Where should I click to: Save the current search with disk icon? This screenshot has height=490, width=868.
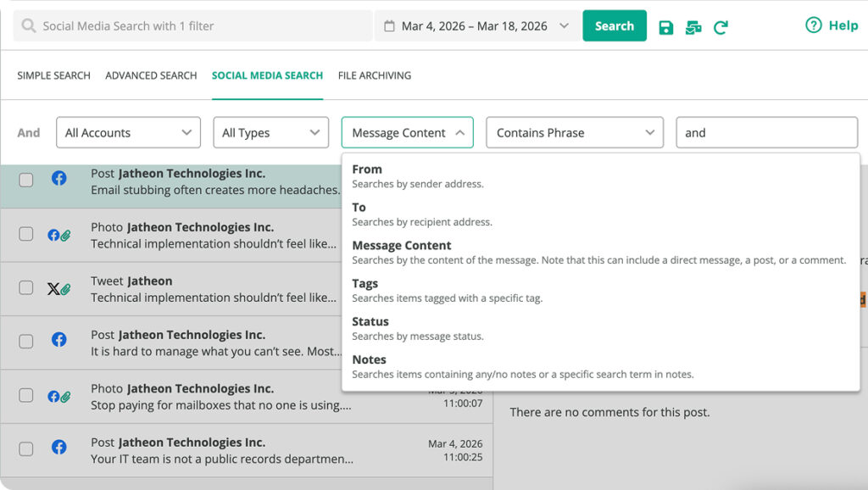[666, 27]
